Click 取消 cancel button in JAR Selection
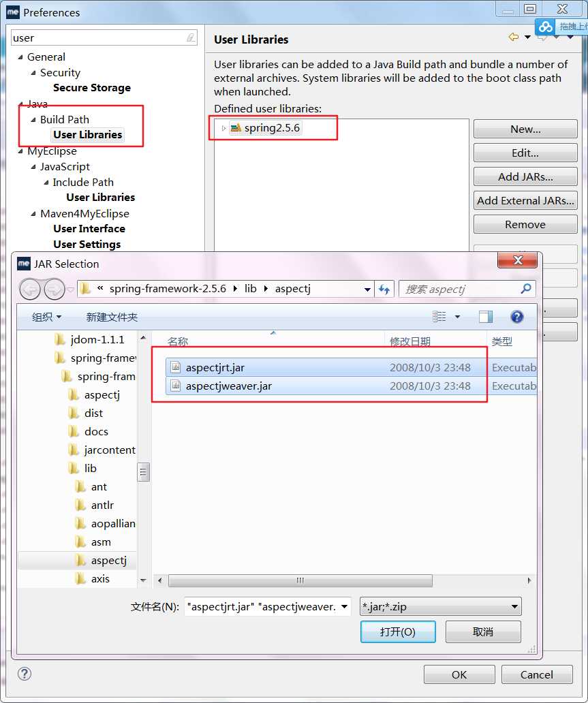Screen dimensions: 588x703 coord(483,631)
